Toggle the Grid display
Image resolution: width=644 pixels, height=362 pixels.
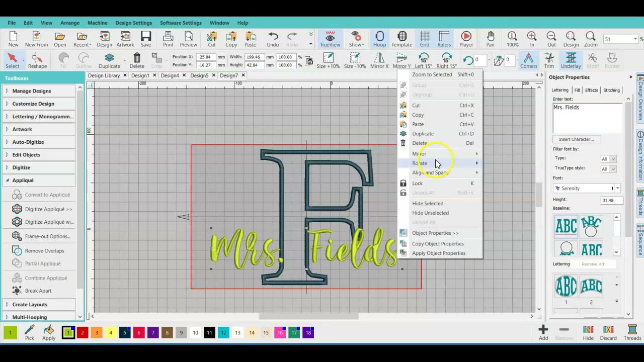(425, 39)
